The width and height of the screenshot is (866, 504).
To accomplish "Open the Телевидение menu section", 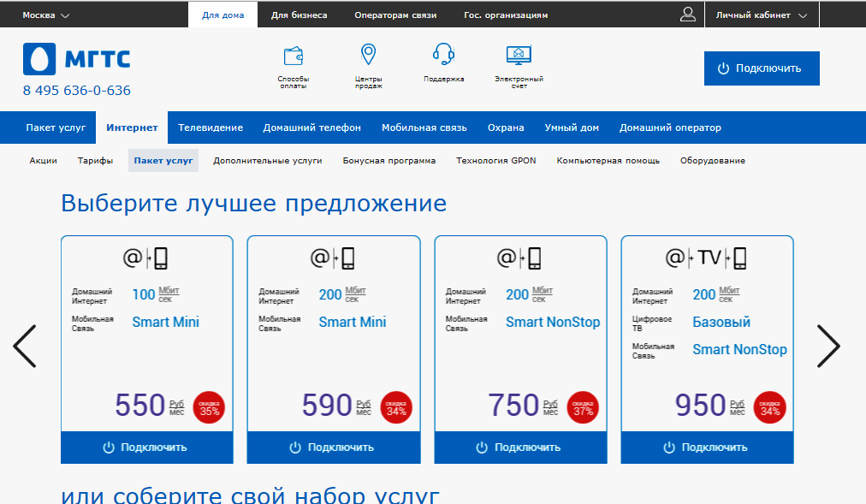I will click(211, 127).
